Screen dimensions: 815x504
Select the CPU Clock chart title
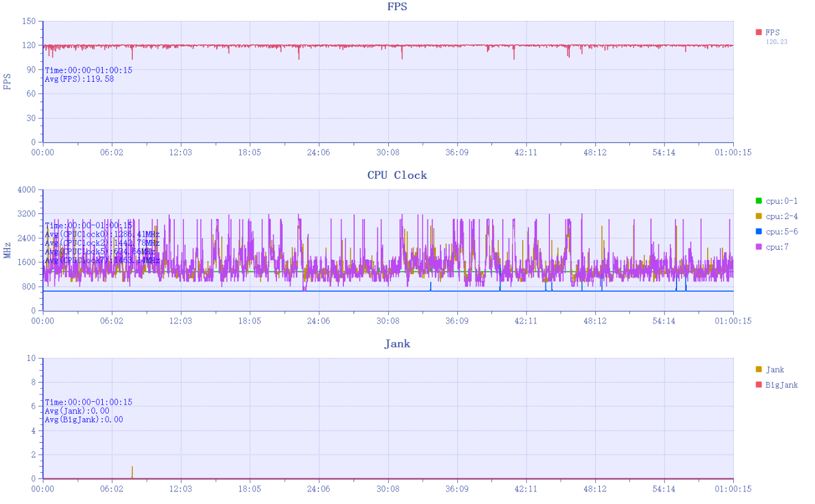[397, 175]
